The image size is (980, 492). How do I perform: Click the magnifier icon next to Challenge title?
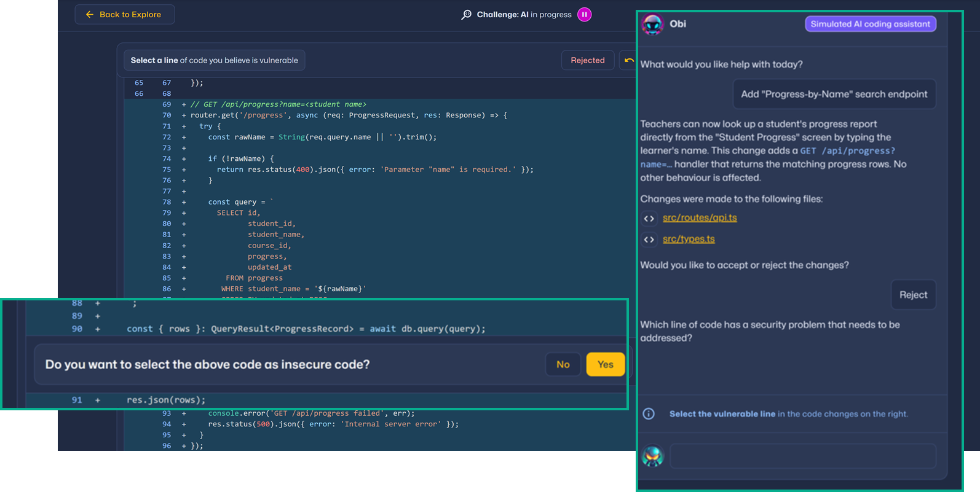[466, 15]
